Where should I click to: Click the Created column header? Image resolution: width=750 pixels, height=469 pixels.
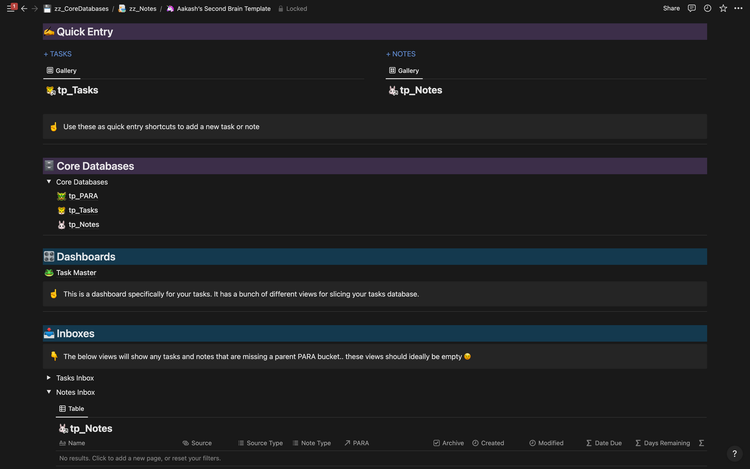(488, 443)
